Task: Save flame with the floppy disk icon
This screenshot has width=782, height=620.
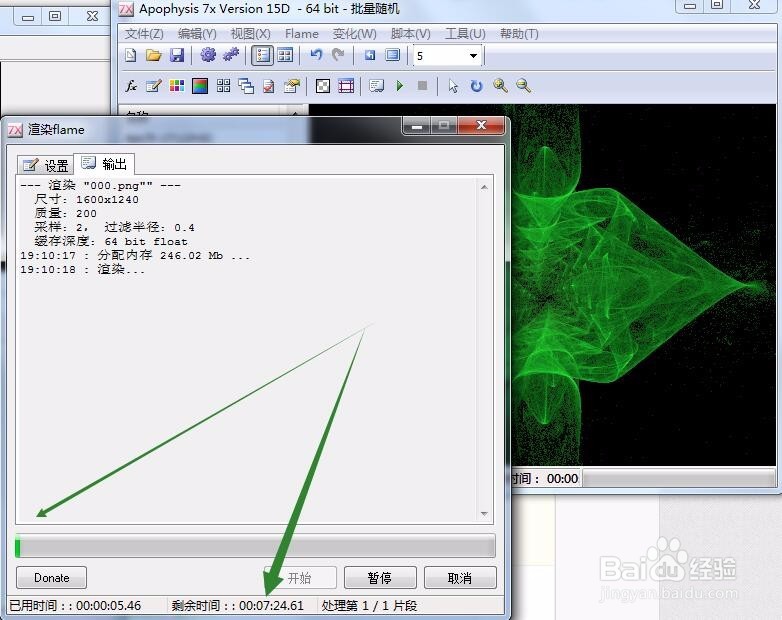Action: 177,55
